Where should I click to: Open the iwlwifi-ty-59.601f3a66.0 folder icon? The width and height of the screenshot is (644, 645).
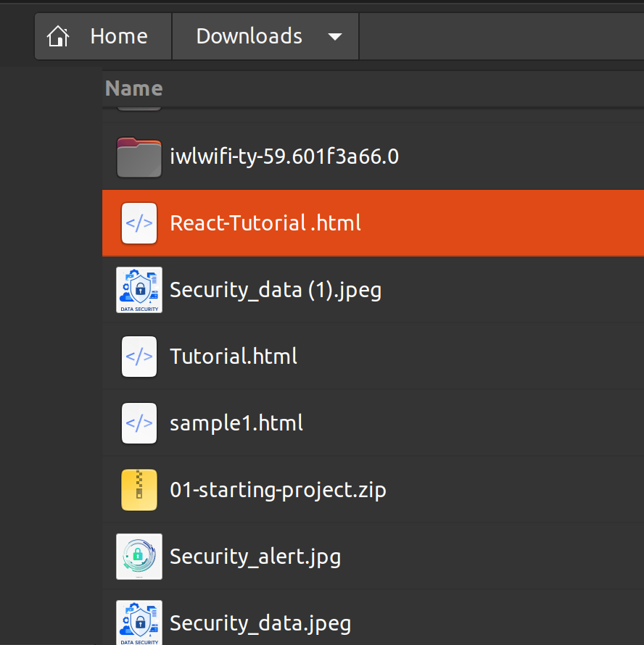(139, 157)
